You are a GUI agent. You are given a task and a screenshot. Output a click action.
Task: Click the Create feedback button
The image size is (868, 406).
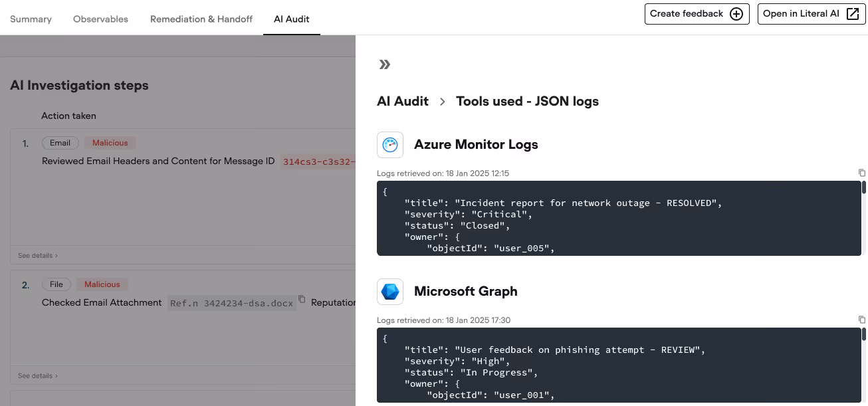(697, 14)
